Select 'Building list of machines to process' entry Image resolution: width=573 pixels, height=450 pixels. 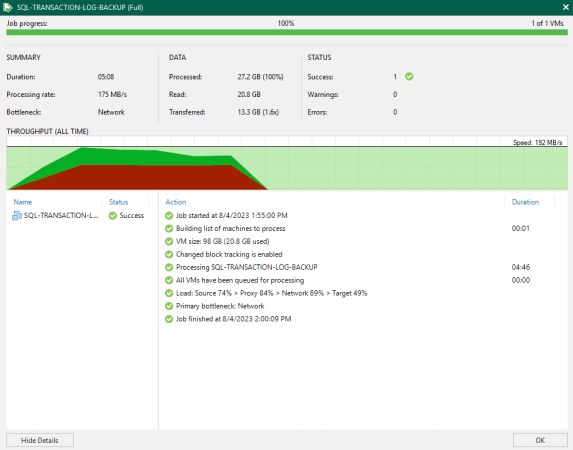tap(231, 228)
